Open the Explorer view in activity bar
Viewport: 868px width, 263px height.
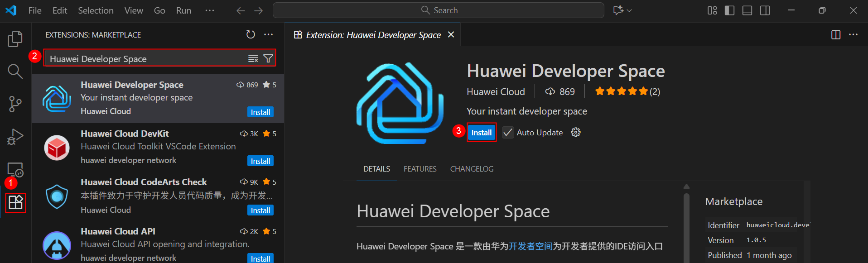15,39
